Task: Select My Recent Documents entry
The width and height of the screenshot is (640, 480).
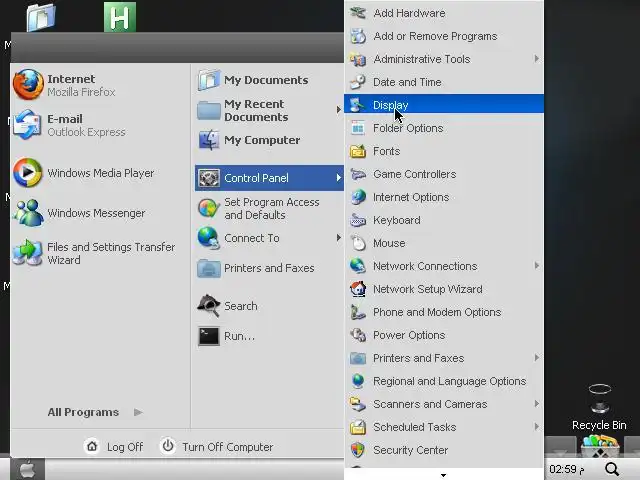Action: (x=269, y=110)
